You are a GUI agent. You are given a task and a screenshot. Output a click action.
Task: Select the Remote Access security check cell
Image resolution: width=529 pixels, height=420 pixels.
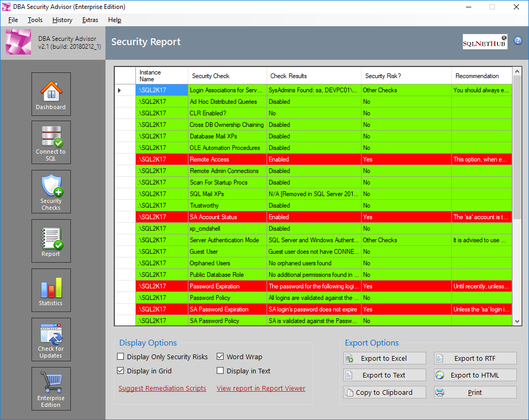point(227,159)
